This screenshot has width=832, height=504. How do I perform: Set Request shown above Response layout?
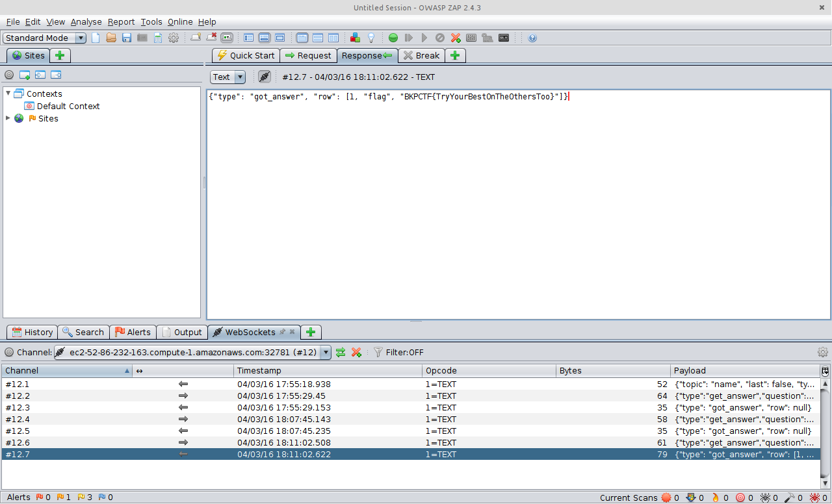[318, 38]
